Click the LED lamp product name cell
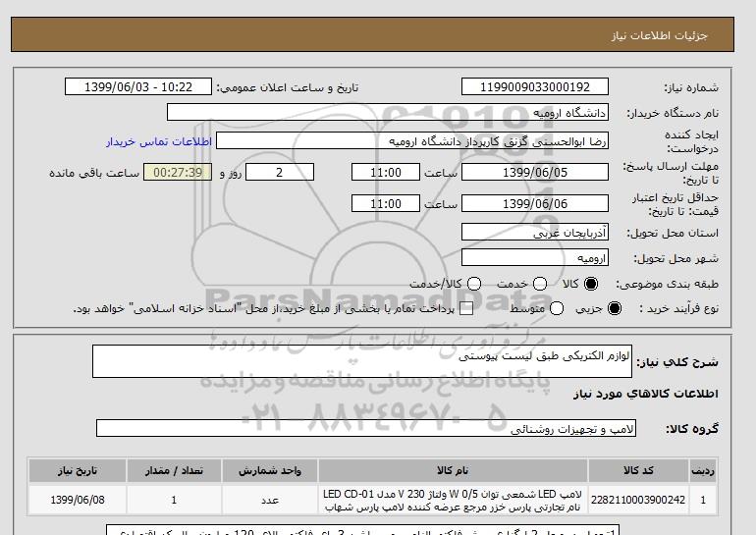756x535 pixels. 453,501
